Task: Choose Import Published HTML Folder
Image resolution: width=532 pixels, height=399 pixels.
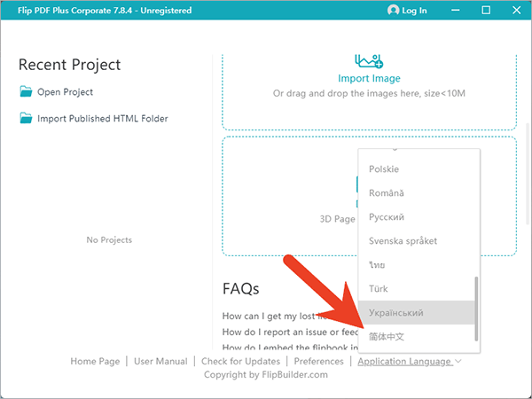Action: point(103,119)
